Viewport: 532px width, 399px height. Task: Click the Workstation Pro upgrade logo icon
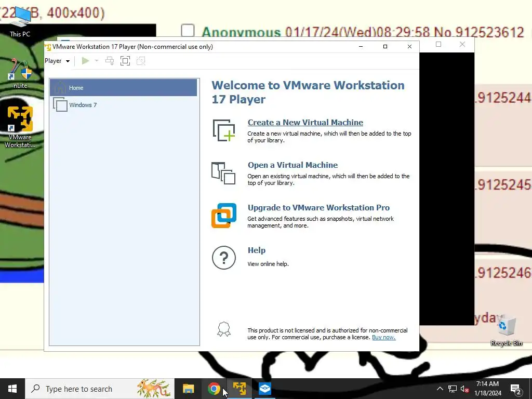click(224, 216)
